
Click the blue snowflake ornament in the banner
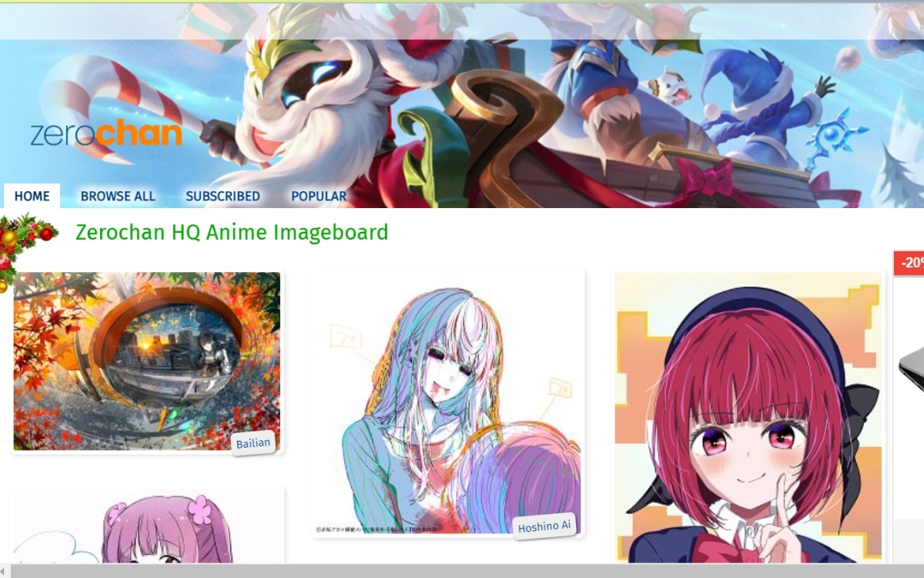[837, 139]
